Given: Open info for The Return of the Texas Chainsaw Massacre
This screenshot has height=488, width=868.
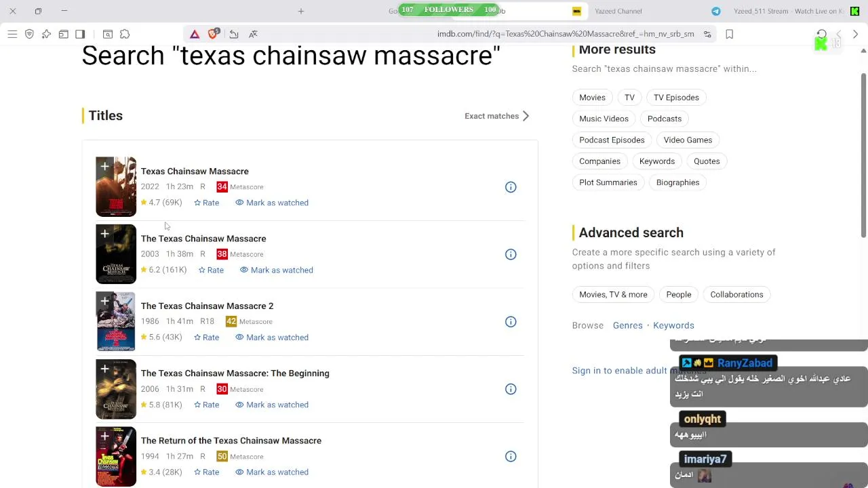Looking at the screenshot, I should click(x=511, y=456).
